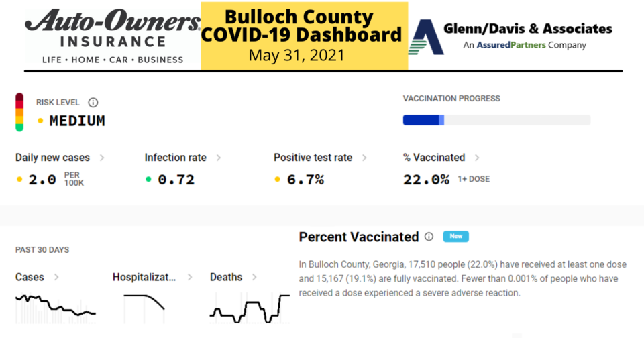Click the risk level color thermometer icon
The width and height of the screenshot is (644, 338).
[19, 112]
